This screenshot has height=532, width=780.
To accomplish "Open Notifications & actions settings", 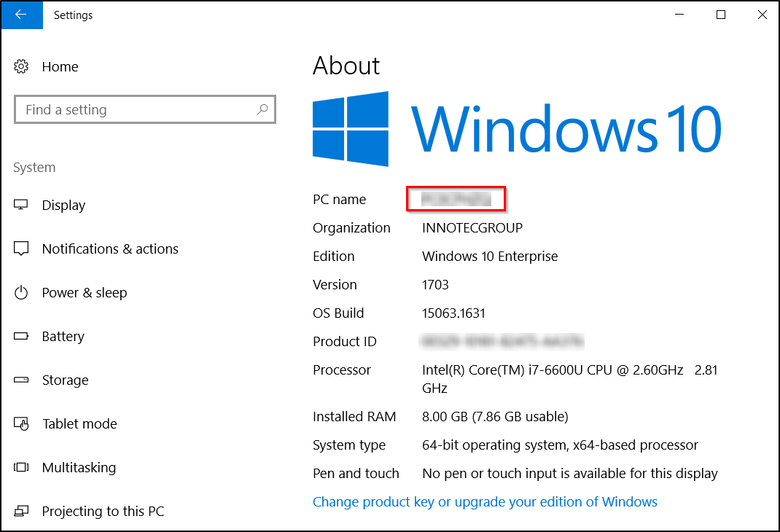I will click(x=110, y=249).
